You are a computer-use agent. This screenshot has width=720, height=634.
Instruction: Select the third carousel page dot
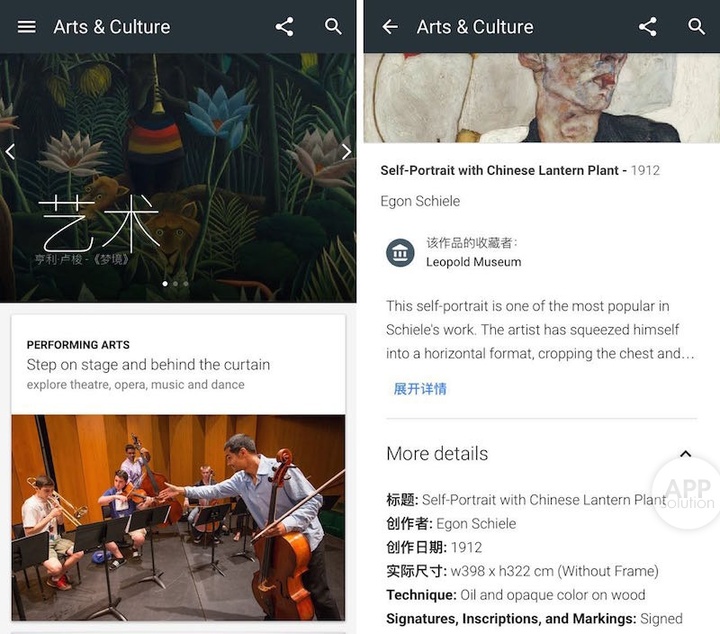click(186, 284)
